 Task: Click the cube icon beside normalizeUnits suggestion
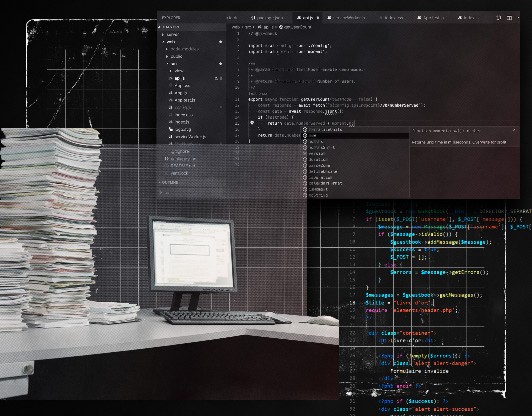[305, 130]
